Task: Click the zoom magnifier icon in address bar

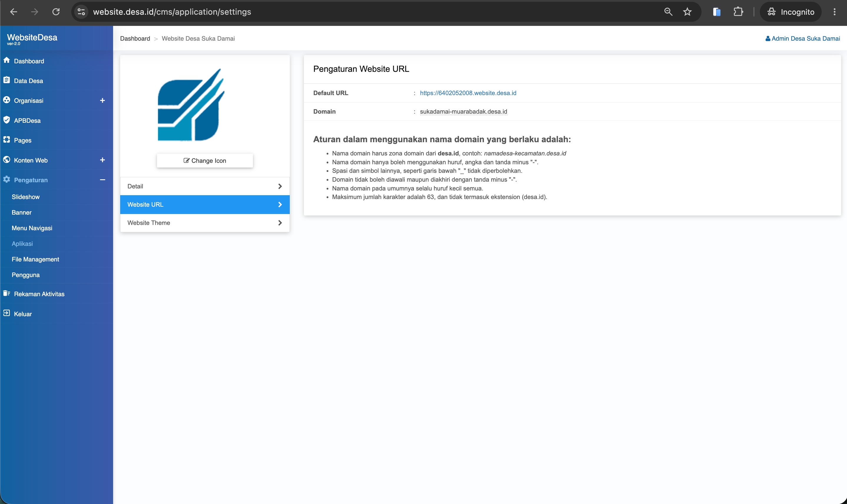Action: tap(668, 12)
